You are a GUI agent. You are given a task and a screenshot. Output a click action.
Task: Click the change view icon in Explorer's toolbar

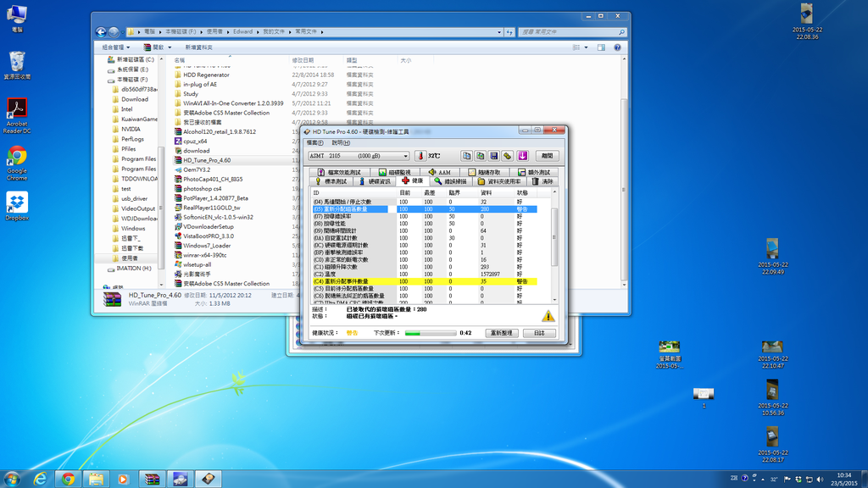576,47
